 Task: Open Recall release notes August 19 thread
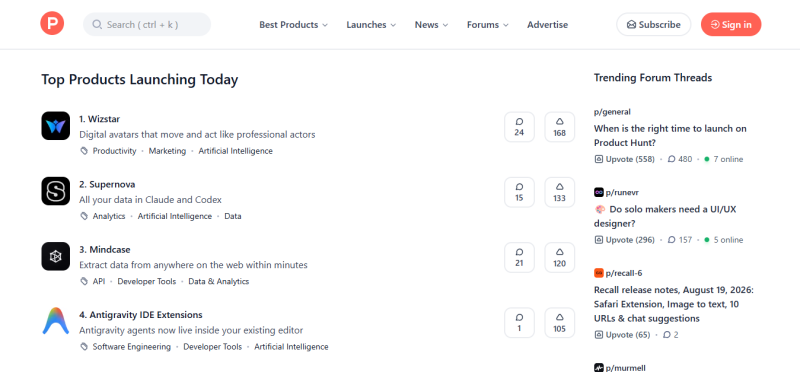point(673,304)
